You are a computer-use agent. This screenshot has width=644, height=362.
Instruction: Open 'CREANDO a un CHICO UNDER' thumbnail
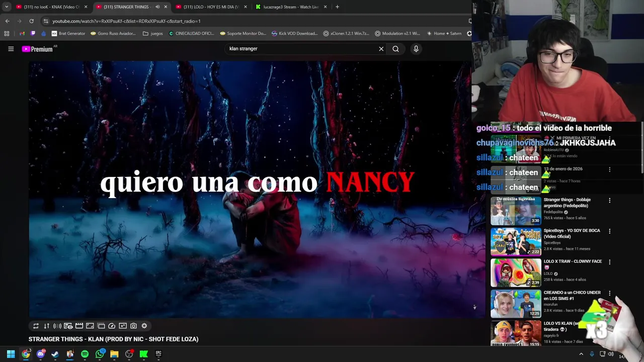coord(516,303)
